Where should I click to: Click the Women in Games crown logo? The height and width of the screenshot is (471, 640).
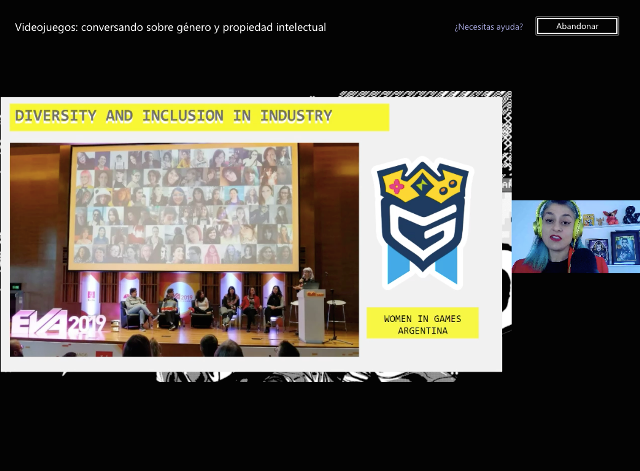click(x=422, y=223)
